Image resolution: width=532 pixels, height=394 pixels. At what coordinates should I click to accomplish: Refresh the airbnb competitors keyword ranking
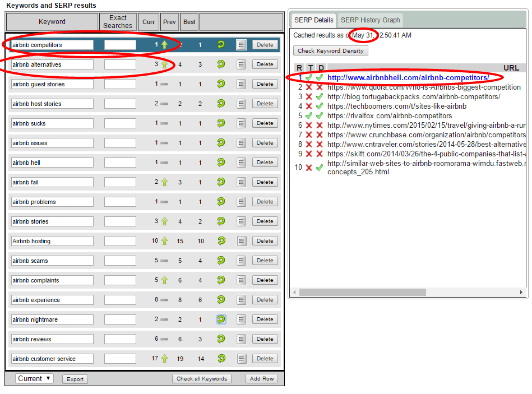point(221,44)
